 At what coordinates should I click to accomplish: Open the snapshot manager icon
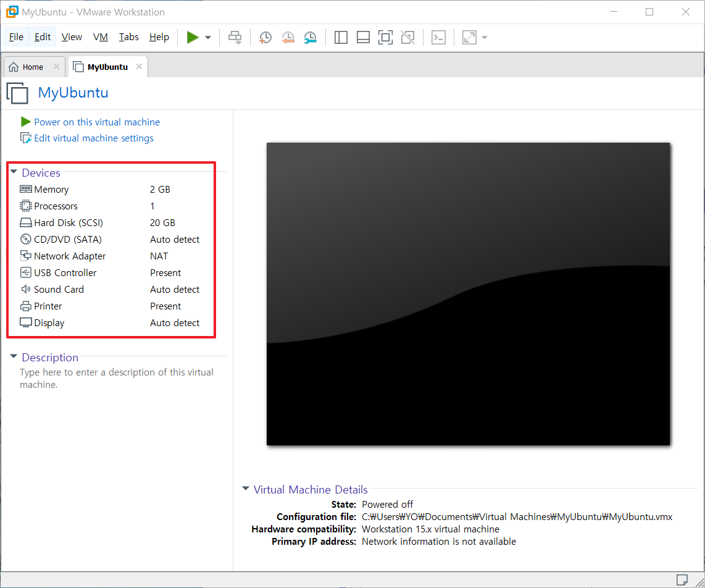tap(311, 37)
